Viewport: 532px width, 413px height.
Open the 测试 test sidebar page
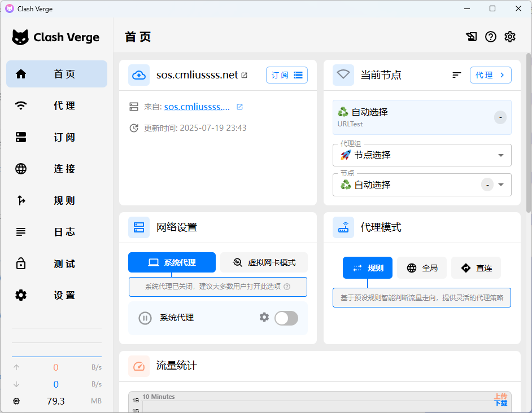(x=56, y=263)
